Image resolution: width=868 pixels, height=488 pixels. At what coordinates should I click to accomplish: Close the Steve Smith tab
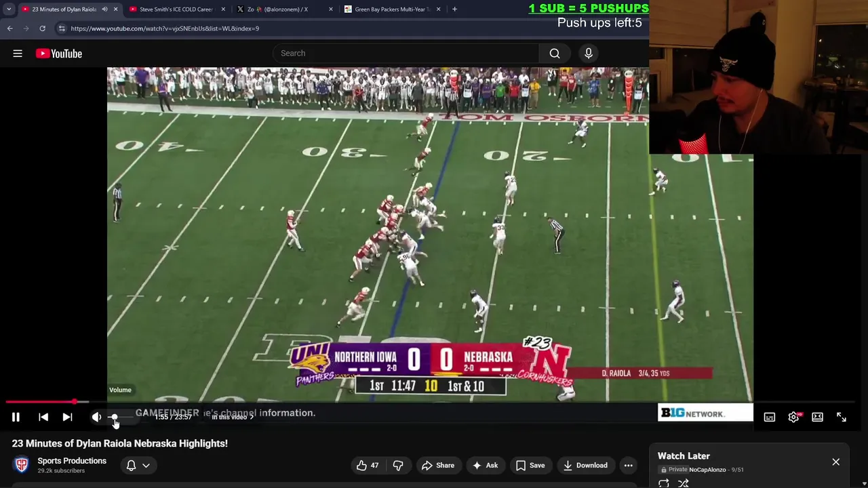[223, 9]
